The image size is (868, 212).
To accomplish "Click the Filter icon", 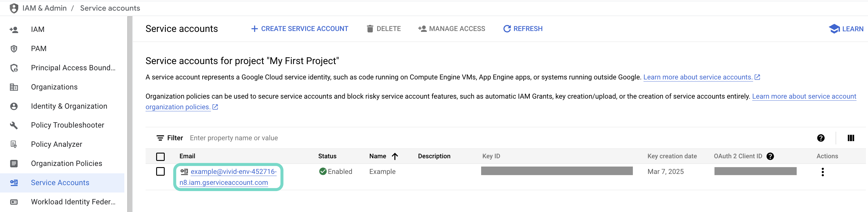I will [x=160, y=138].
